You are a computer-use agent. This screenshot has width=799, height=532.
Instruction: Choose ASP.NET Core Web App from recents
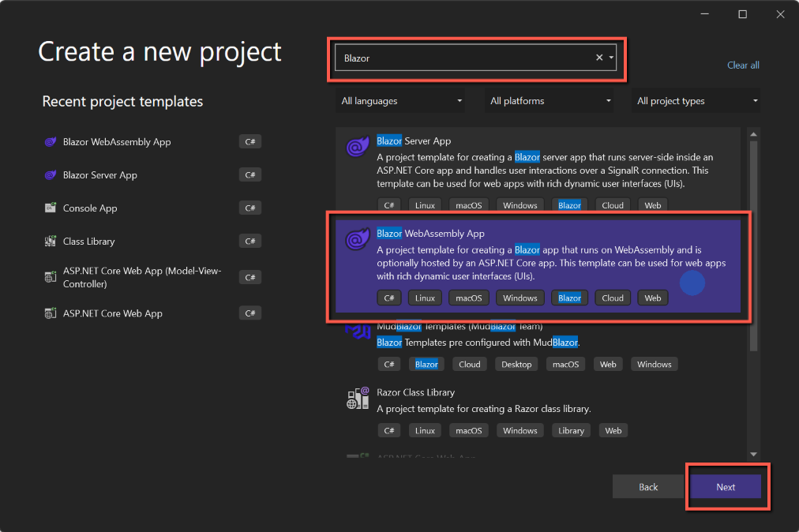click(x=112, y=313)
